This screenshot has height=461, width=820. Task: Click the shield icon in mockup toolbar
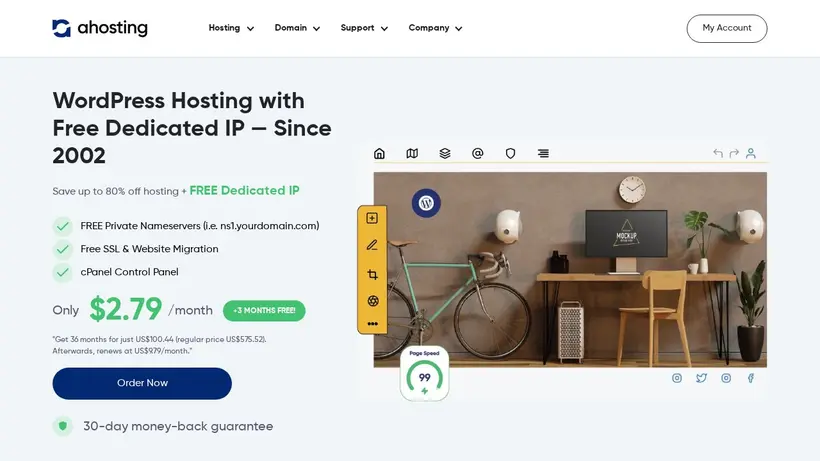pos(510,153)
